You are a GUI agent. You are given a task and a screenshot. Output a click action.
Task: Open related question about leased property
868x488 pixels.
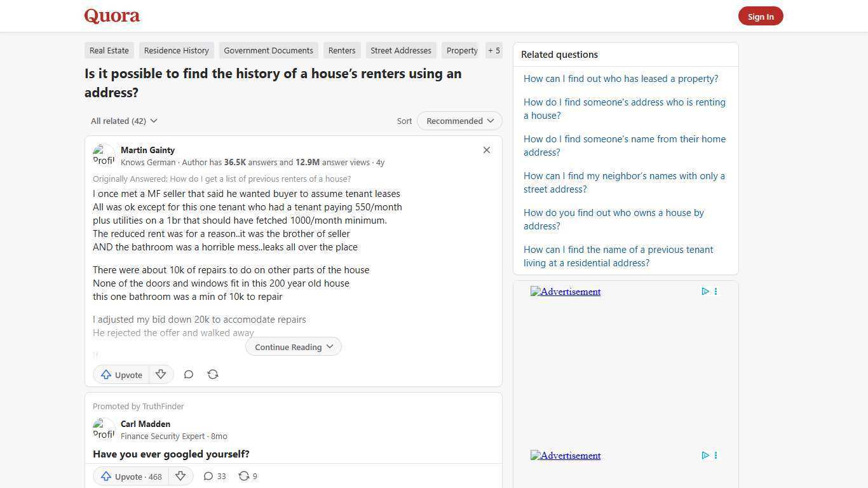[x=620, y=78]
